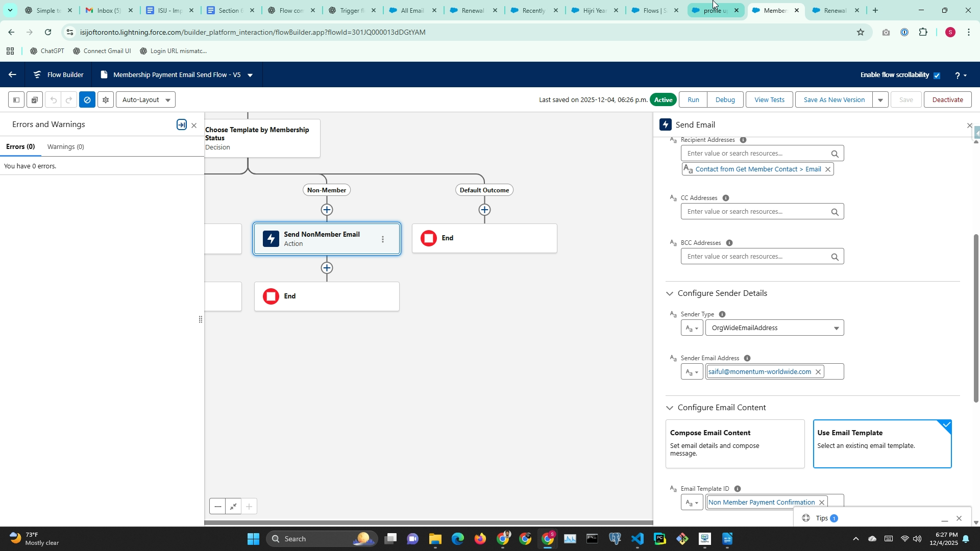Viewport: 980px width, 551px height.
Task: Click the CC Addresses input field
Action: [755, 212]
